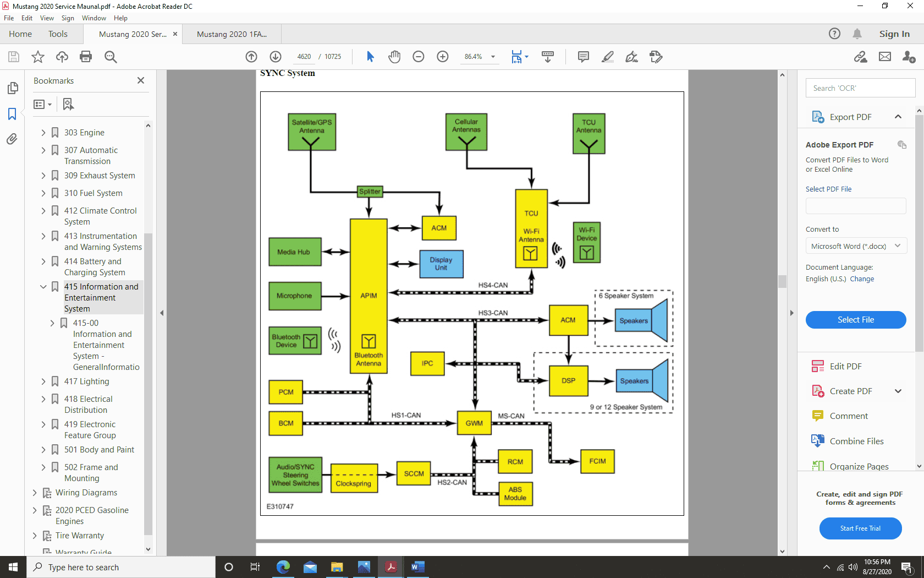Open the find text magnifier icon
Viewport: 924px width, 578px height.
111,57
